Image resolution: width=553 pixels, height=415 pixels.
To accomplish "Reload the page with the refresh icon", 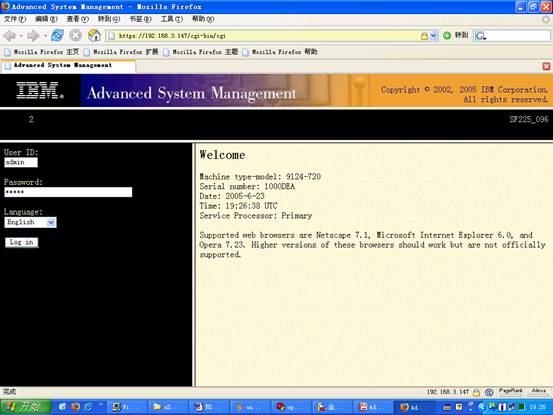I will pyautogui.click(x=57, y=35).
